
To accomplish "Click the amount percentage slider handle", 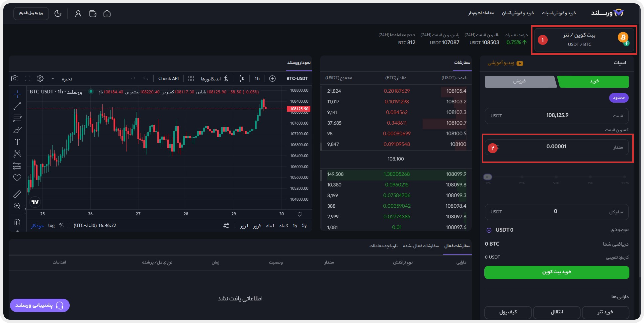I will pyautogui.click(x=488, y=177).
